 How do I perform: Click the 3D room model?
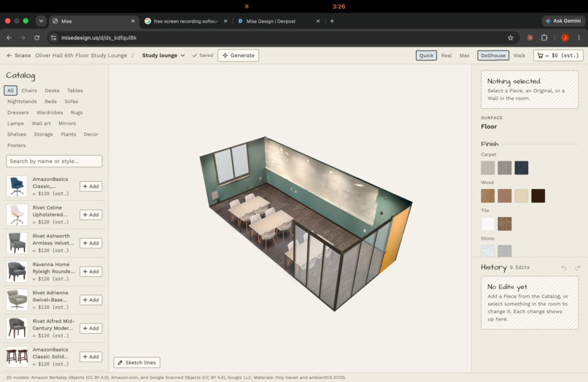click(x=306, y=224)
